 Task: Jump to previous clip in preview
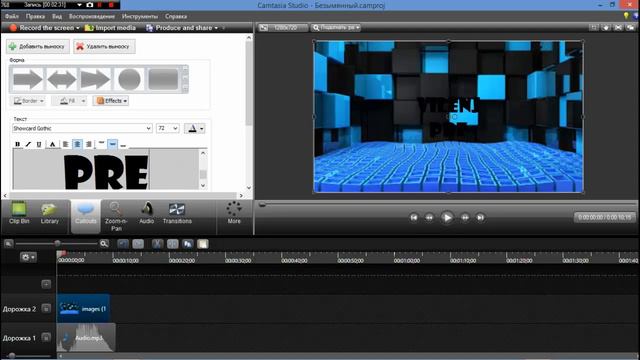[414, 218]
